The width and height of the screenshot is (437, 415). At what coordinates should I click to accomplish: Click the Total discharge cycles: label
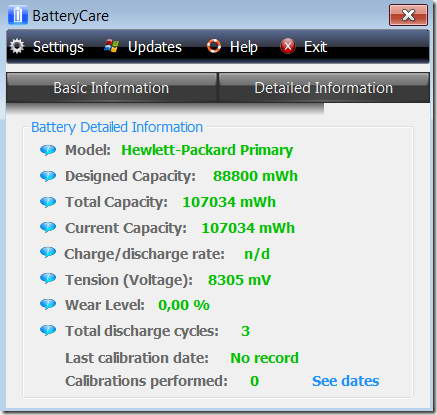tap(142, 331)
